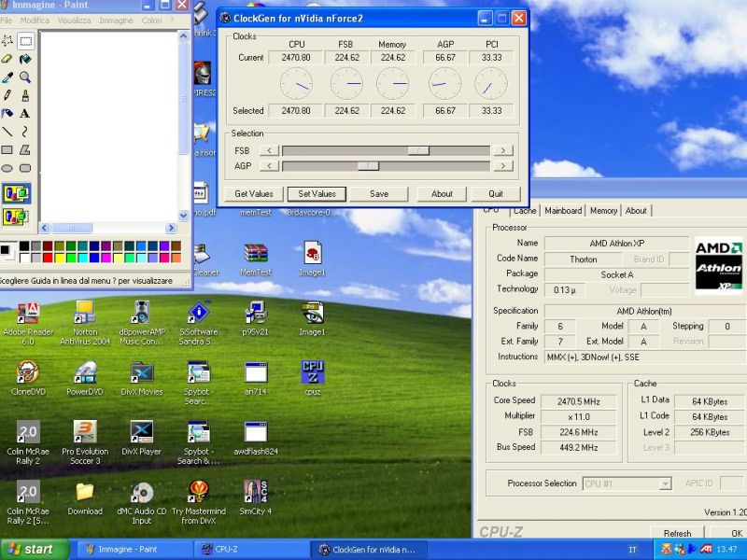The width and height of the screenshot is (747, 560).
Task: Click the Save button in ClockGen
Action: (x=379, y=194)
